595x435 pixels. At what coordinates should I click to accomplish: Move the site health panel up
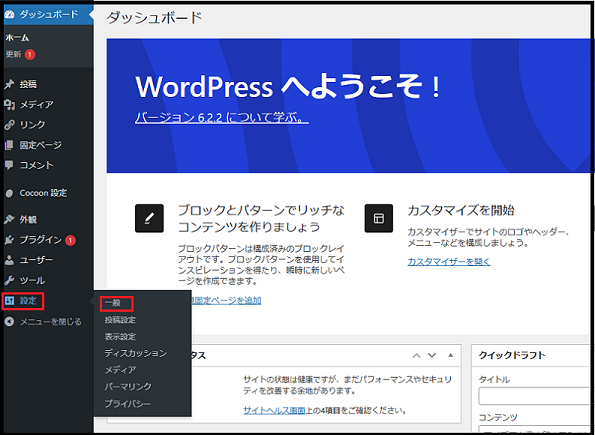point(416,356)
